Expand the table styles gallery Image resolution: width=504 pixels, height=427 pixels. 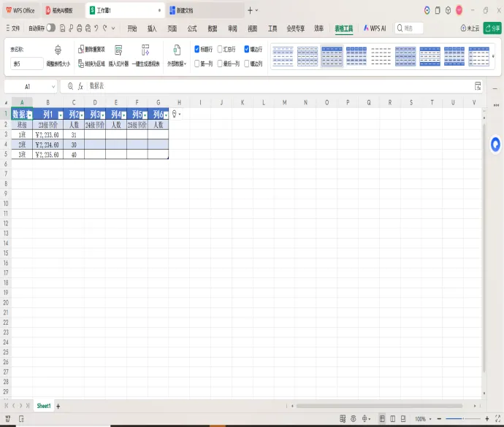click(x=493, y=56)
